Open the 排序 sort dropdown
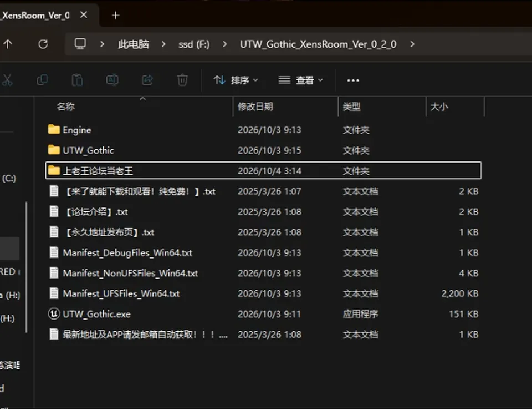Image resolution: width=532 pixels, height=410 pixels. [x=236, y=80]
